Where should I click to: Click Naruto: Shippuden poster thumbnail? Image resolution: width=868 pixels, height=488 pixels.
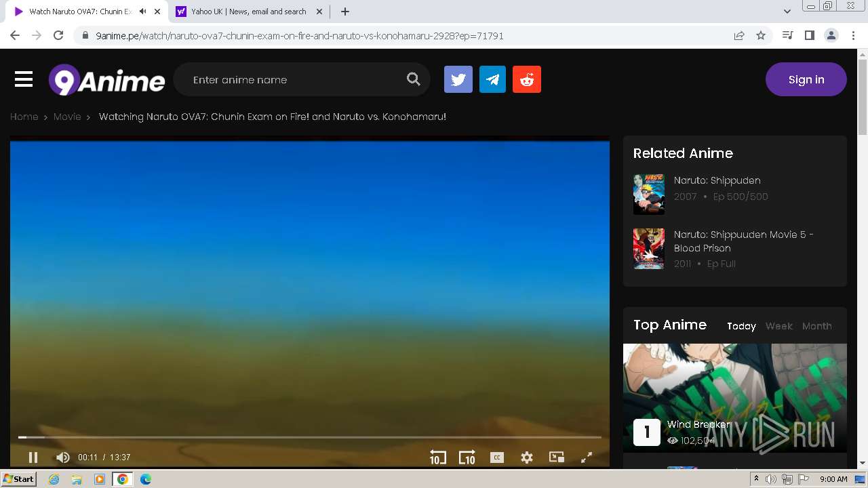[x=649, y=195]
